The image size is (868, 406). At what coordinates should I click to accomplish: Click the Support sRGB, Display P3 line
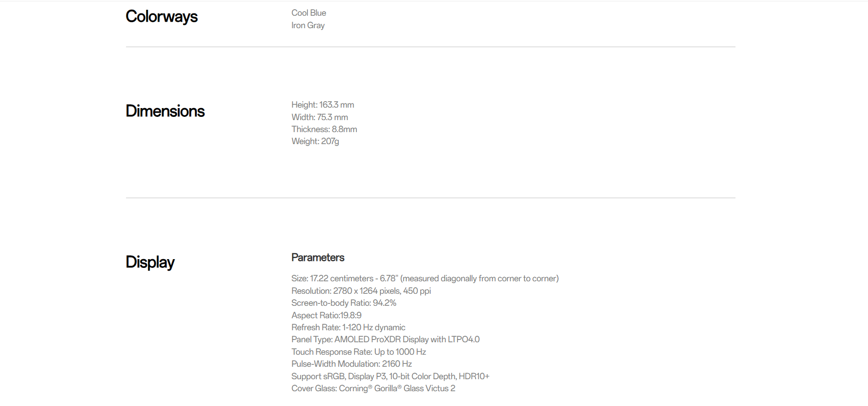[x=390, y=376]
